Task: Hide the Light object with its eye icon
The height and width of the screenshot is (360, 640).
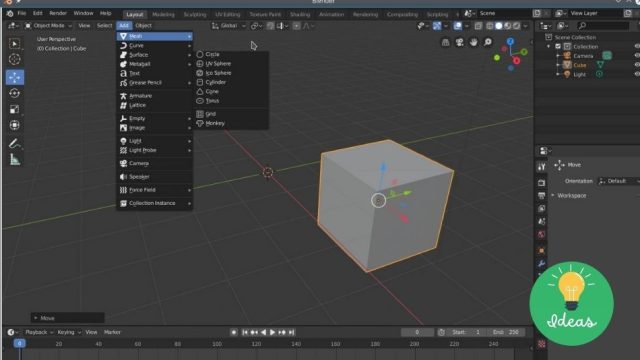Action: click(637, 74)
